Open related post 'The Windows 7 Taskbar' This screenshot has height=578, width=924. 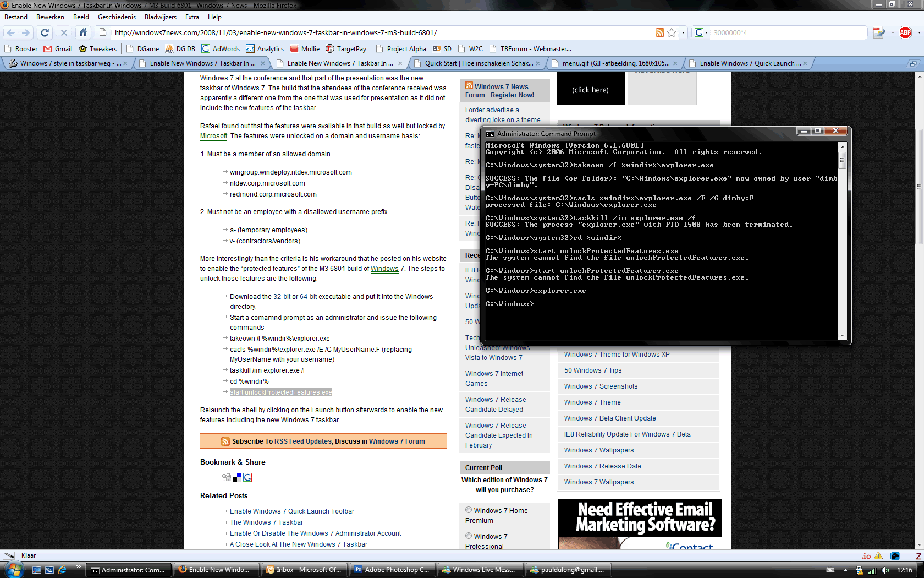(266, 522)
